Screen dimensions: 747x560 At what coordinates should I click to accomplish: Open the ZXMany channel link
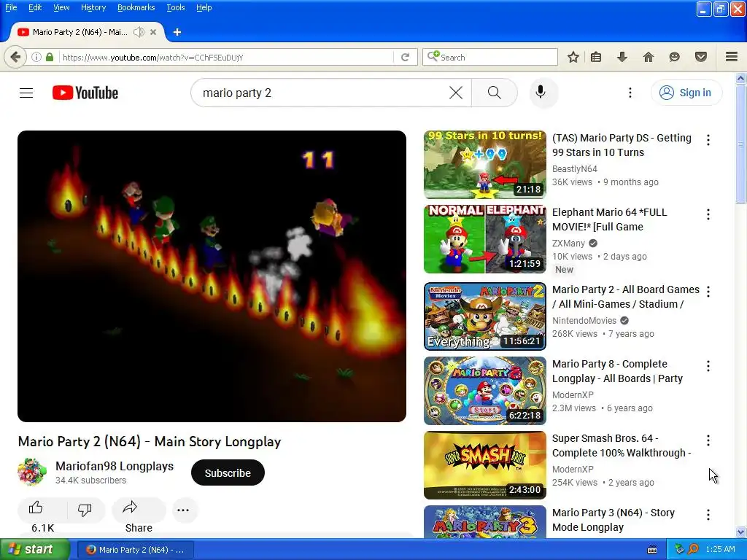[x=568, y=244]
